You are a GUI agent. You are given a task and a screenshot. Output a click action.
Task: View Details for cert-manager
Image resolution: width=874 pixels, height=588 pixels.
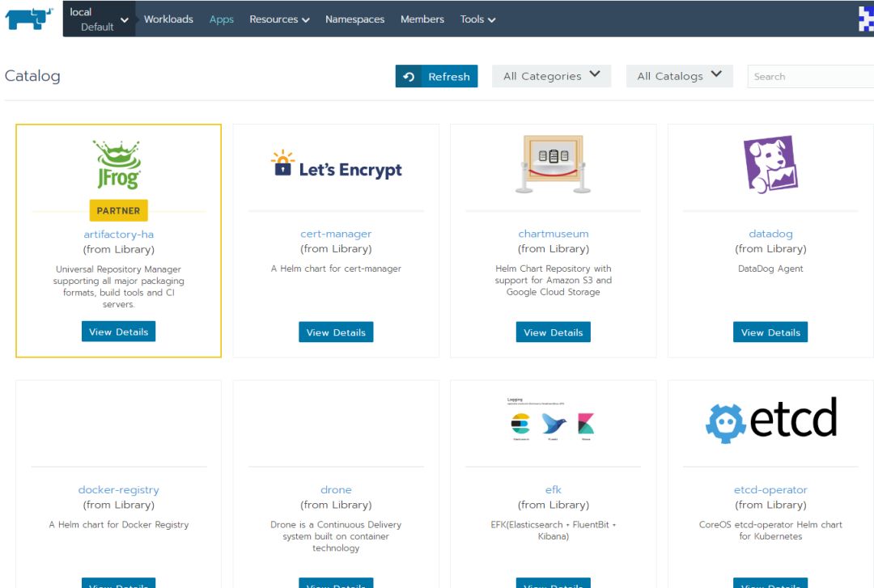336,332
